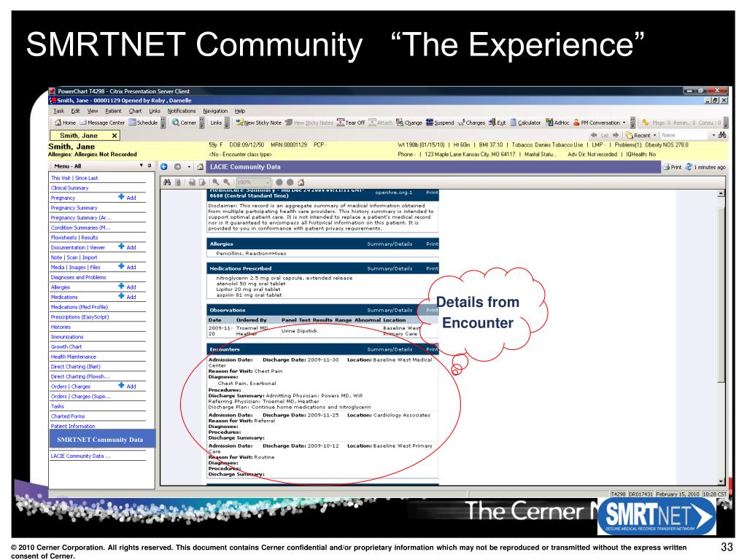Open LACIE Community Data in the menu
Screen dimensions: 747x560
[80, 456]
